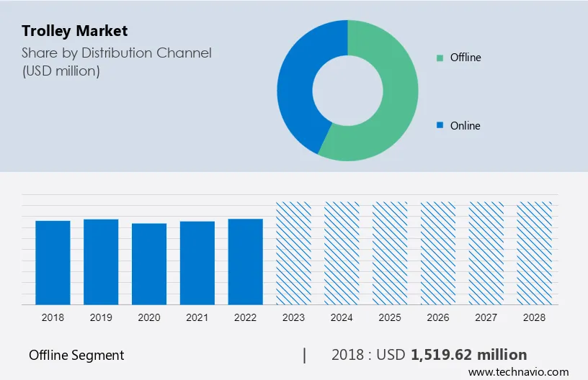Select the 2018 solid blue bar
The height and width of the screenshot is (380, 588).
coord(53,263)
